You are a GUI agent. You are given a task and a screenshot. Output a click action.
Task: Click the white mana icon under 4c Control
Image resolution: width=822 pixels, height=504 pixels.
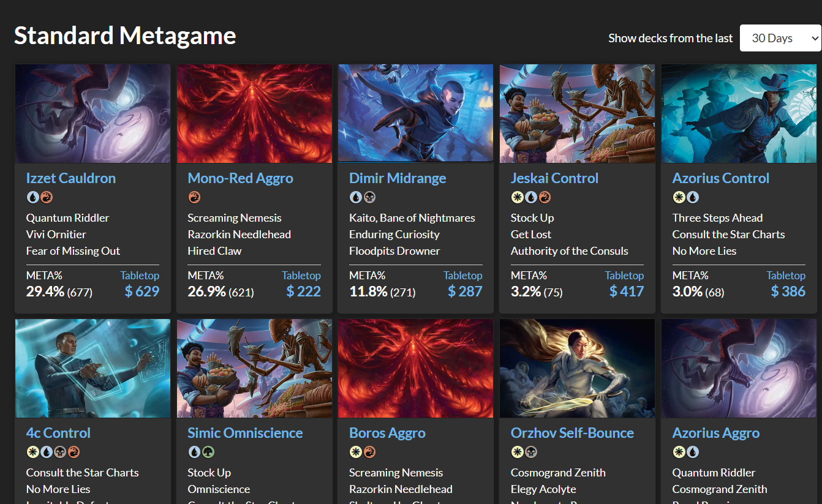coord(32,452)
